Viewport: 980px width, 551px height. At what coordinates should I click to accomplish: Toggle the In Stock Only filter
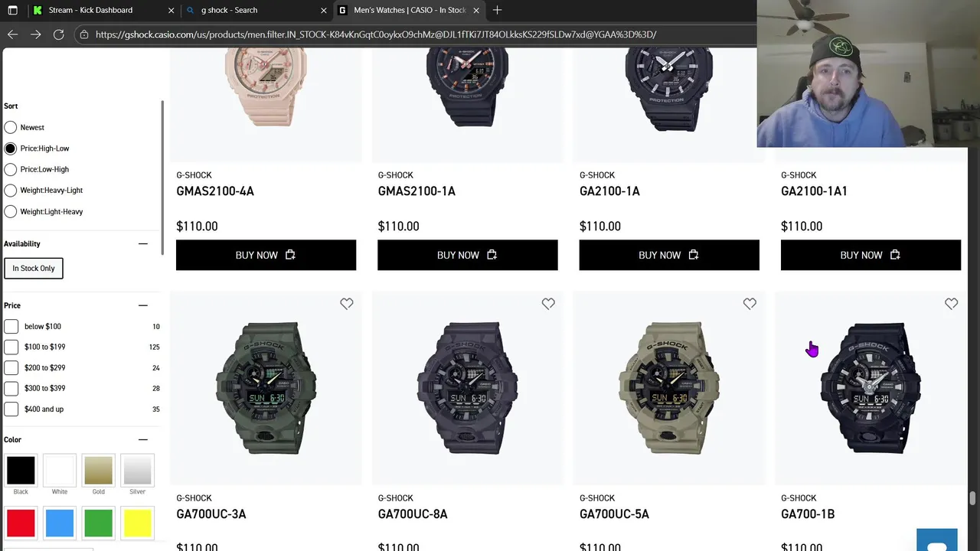point(34,269)
